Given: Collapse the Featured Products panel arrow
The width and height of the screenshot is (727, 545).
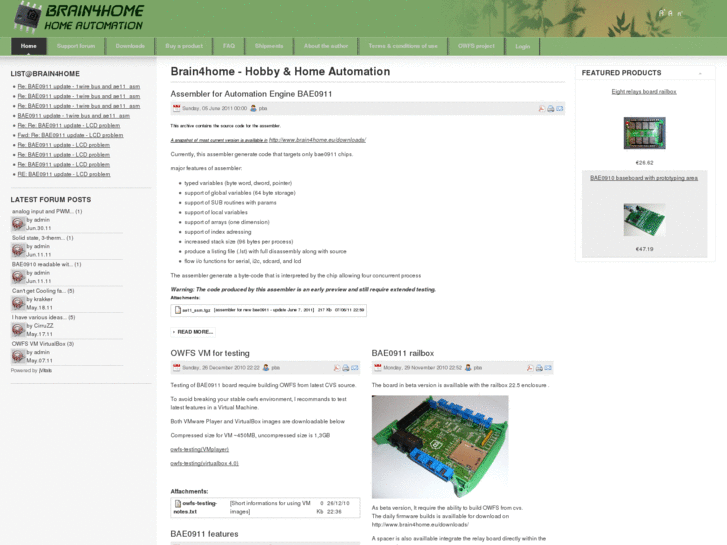Looking at the screenshot, I should pos(700,73).
